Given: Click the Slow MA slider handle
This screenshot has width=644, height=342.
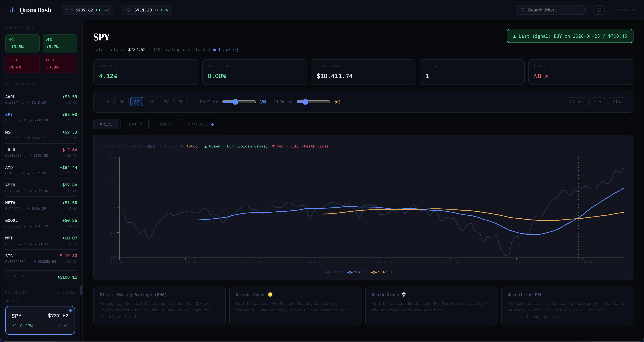Looking at the screenshot, I should 305,102.
